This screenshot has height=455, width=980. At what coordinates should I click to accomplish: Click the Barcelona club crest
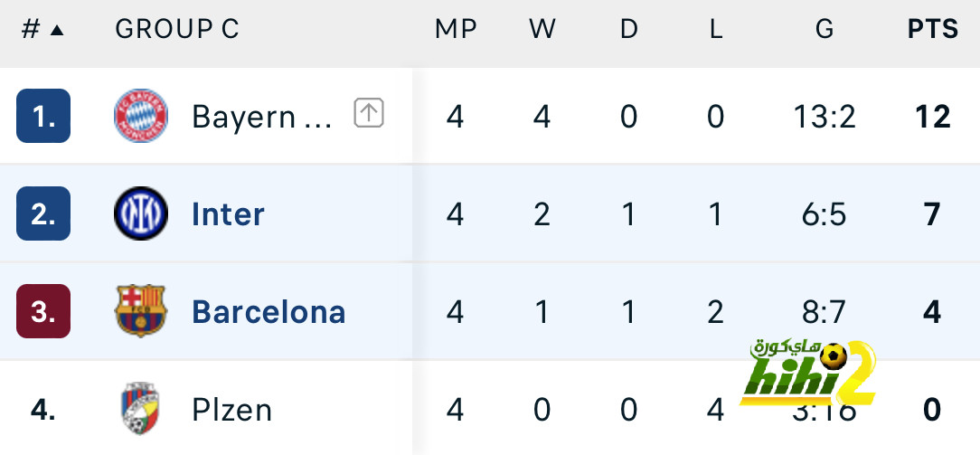[x=140, y=311]
